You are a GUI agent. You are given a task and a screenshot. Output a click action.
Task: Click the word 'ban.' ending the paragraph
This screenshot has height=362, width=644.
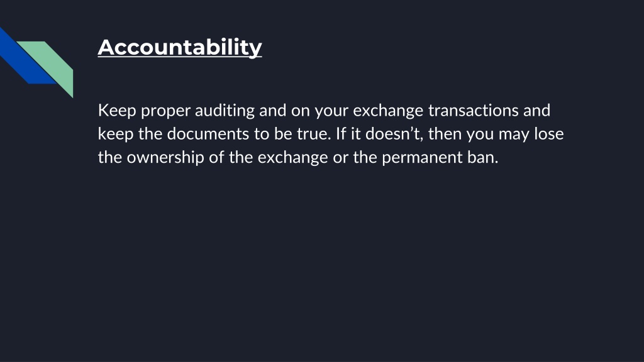(483, 158)
